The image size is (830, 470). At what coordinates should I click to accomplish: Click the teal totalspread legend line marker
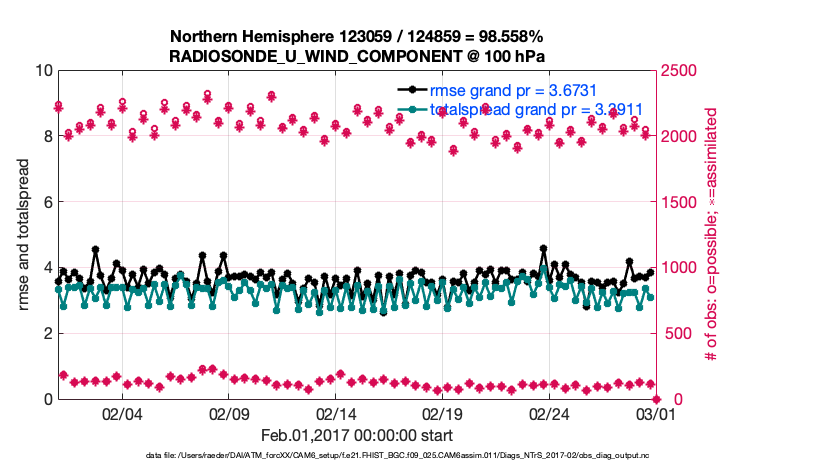(x=414, y=109)
